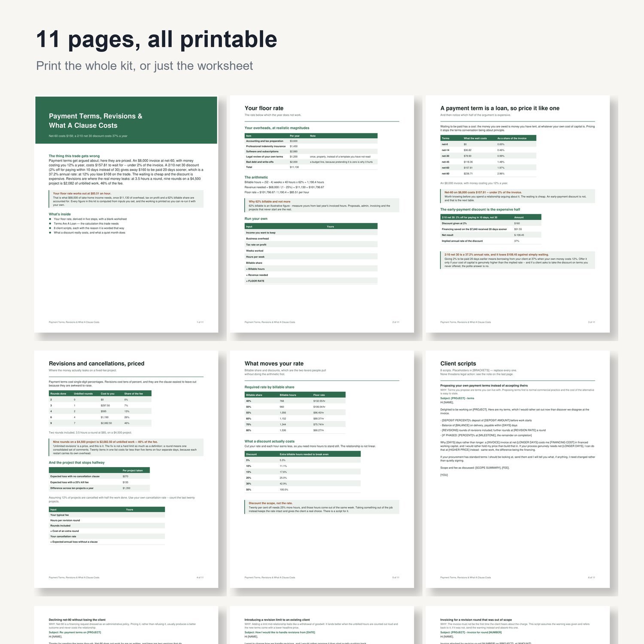Open the 'Your floor rate' page thumbnail
Viewport: 644px width, 644px height.
[x=322, y=214]
